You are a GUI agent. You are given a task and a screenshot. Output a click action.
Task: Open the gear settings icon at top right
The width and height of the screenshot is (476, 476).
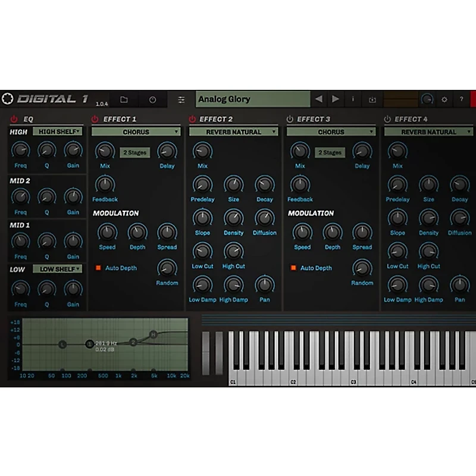pos(444,99)
